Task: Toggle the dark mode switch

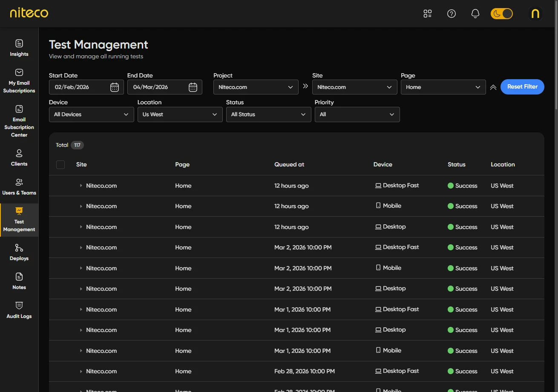Action: click(501, 14)
